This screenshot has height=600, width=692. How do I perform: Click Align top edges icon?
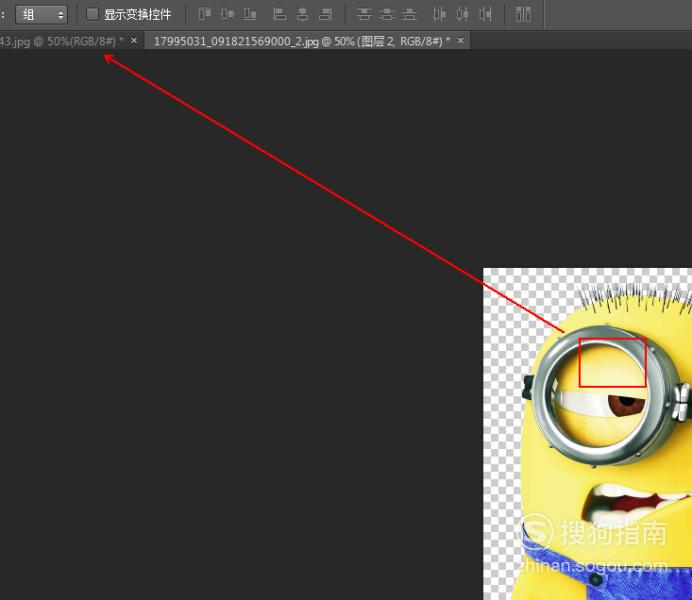coord(204,14)
